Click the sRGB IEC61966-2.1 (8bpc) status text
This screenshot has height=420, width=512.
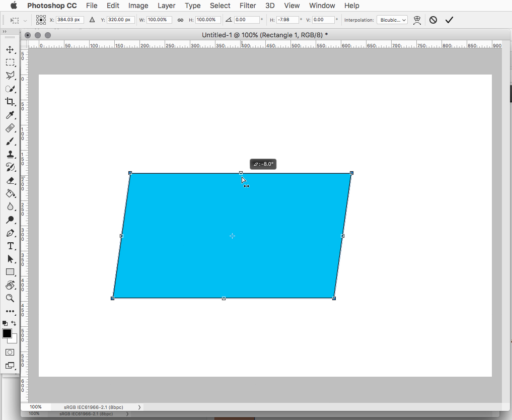click(x=93, y=407)
